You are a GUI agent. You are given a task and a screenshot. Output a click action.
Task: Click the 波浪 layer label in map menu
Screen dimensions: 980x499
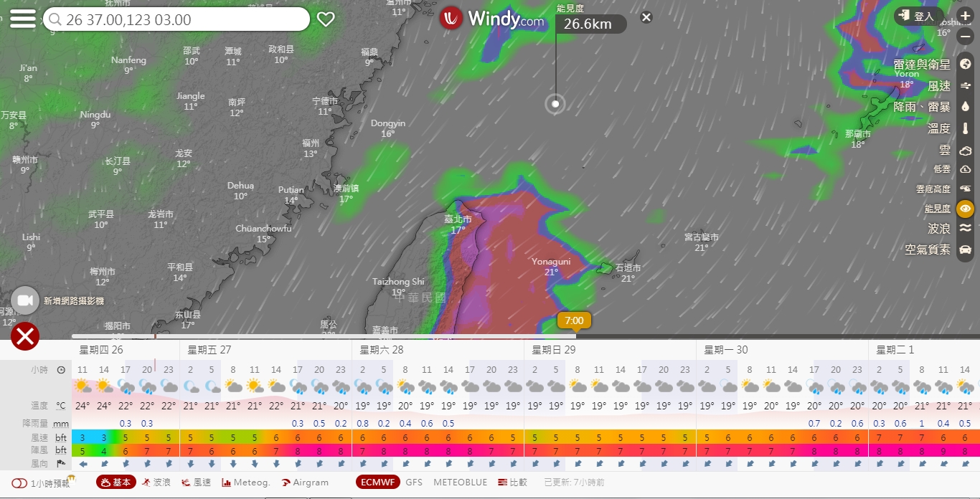pyautogui.click(x=939, y=228)
